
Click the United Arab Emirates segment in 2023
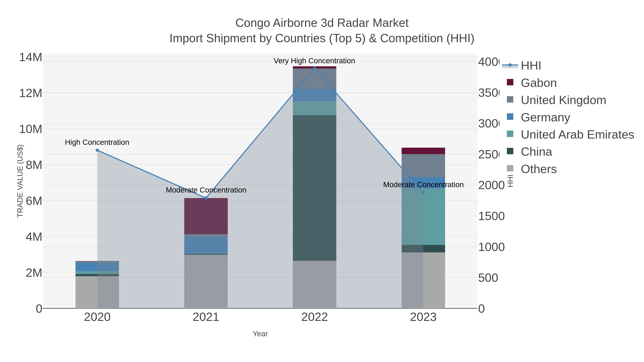pos(423,216)
